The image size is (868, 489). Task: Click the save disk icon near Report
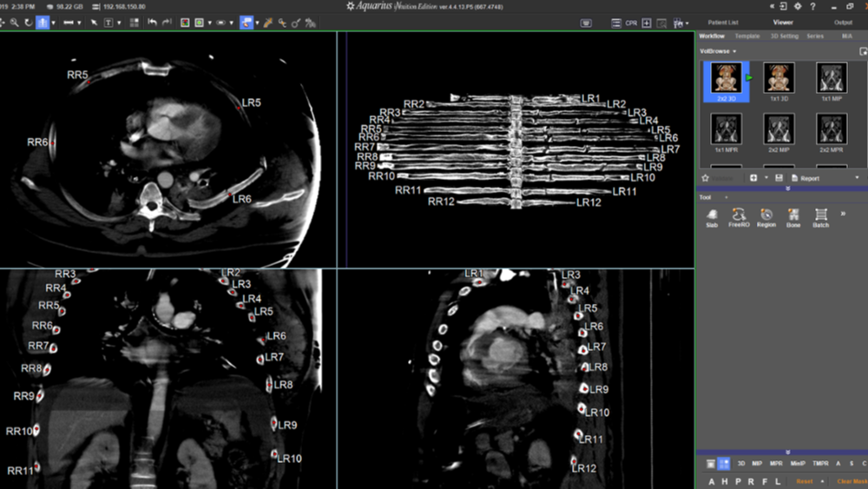779,178
